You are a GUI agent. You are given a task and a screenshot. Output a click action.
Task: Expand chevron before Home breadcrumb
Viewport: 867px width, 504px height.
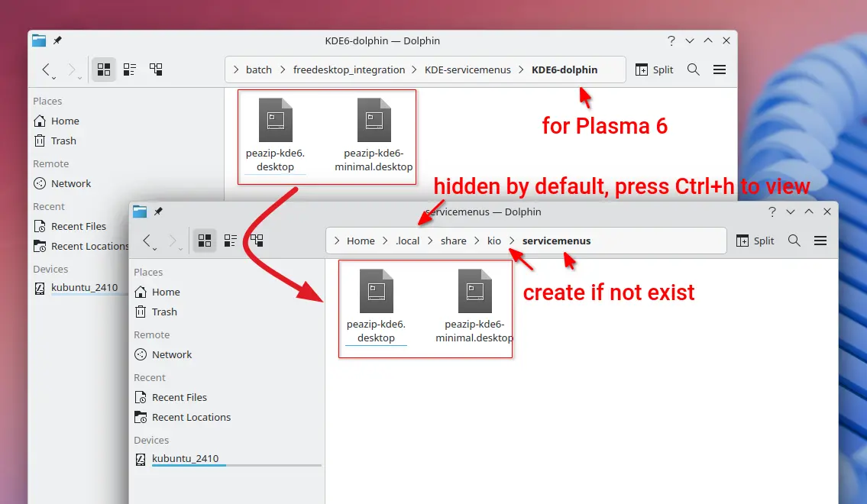(x=337, y=241)
